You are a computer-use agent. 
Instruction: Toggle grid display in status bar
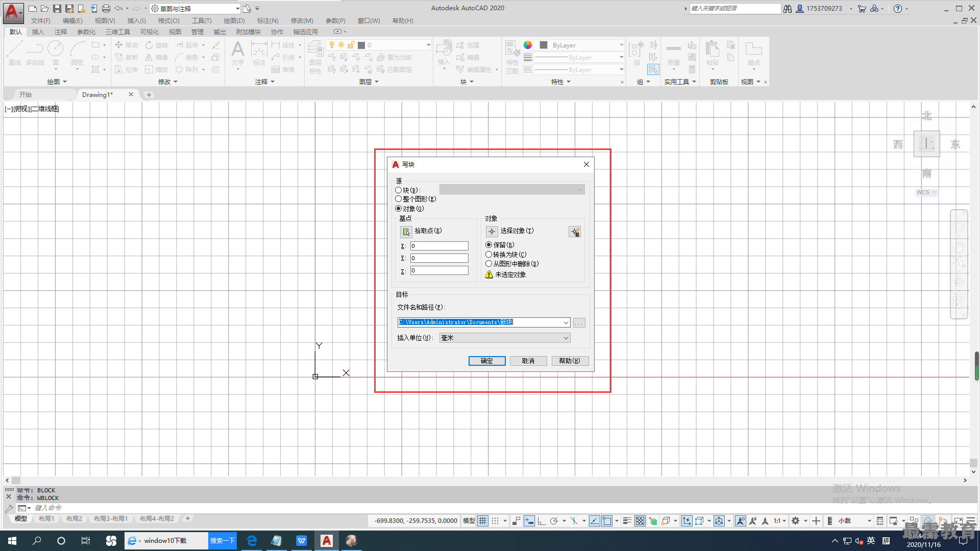(483, 521)
